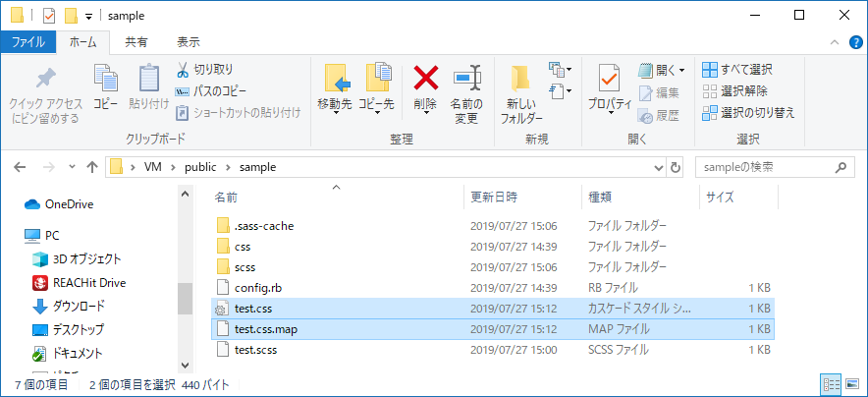Open the ファイル tab
This screenshot has height=397, width=868.
click(x=27, y=41)
